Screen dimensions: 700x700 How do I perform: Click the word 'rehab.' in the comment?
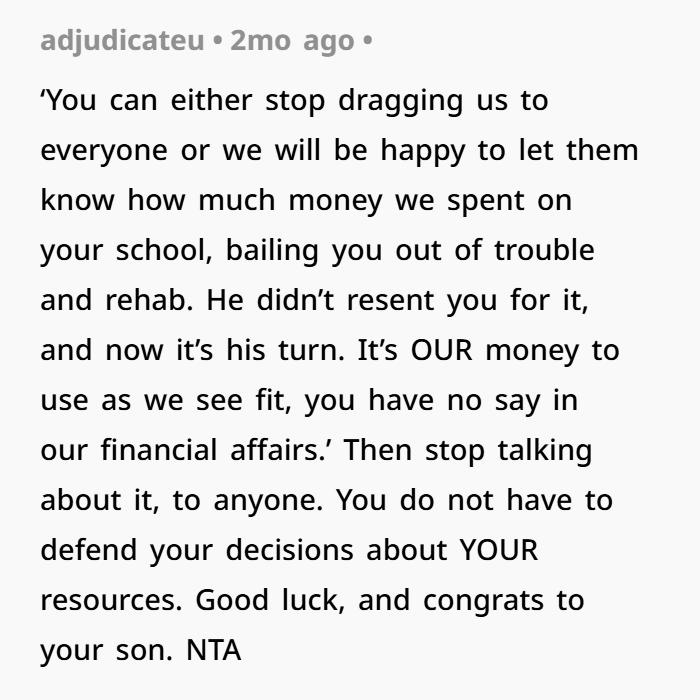[150, 300]
